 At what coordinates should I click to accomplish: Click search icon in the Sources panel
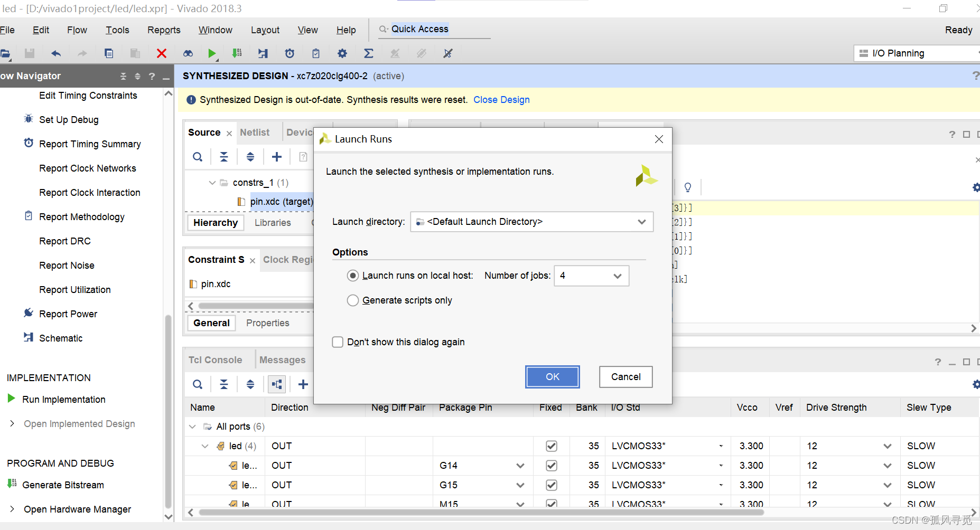tap(198, 157)
